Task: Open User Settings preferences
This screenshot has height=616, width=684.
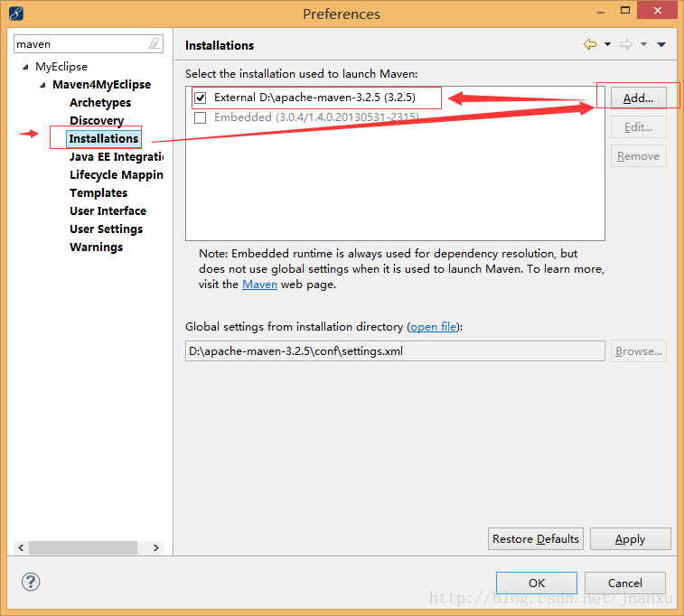Action: coord(106,229)
